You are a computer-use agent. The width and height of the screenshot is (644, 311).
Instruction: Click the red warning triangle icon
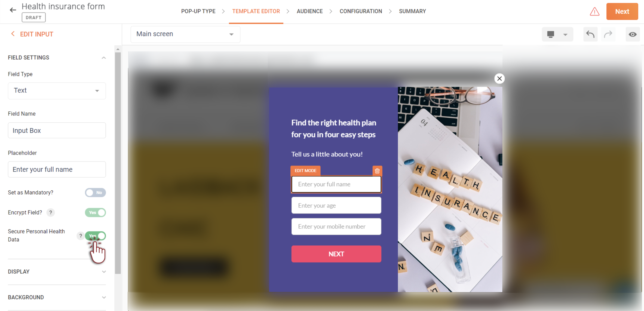[594, 11]
